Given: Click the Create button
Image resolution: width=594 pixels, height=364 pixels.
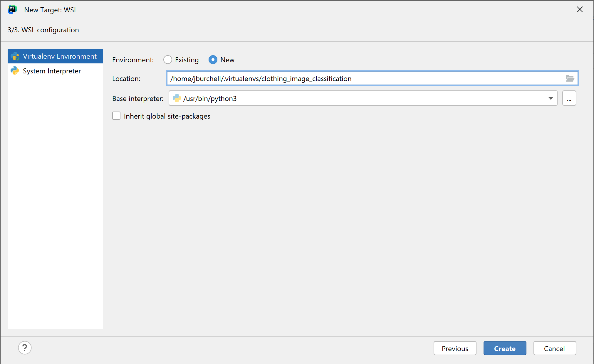Looking at the screenshot, I should 505,348.
